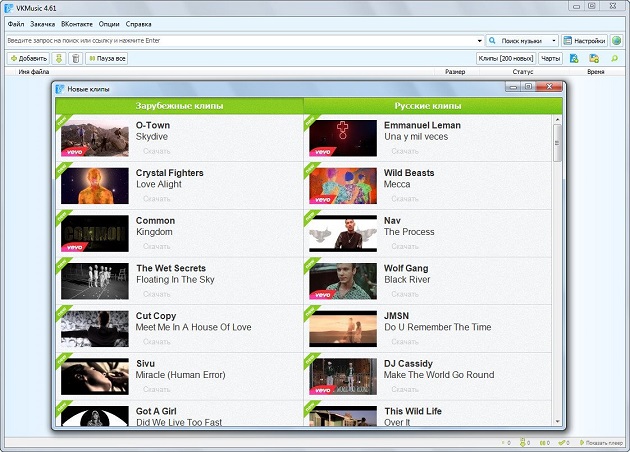Click Скачать under Wolf Gang Black River
The height and width of the screenshot is (452, 630).
tap(405, 294)
